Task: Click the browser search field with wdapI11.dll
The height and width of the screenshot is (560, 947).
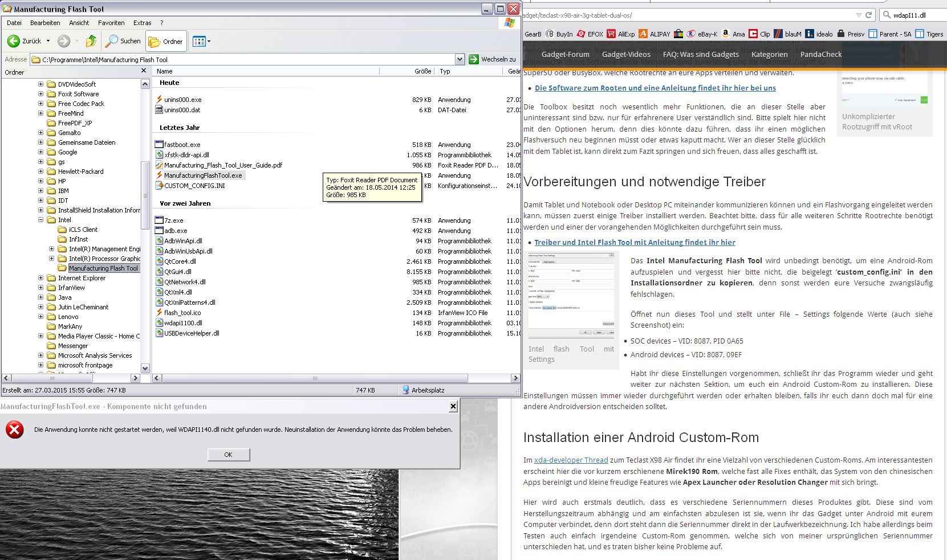Action: click(912, 15)
